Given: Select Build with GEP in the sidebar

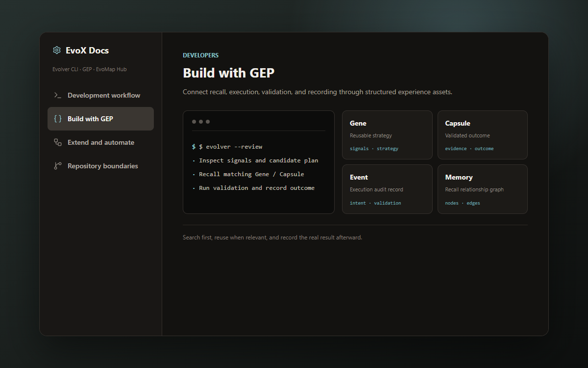Looking at the screenshot, I should [x=100, y=119].
